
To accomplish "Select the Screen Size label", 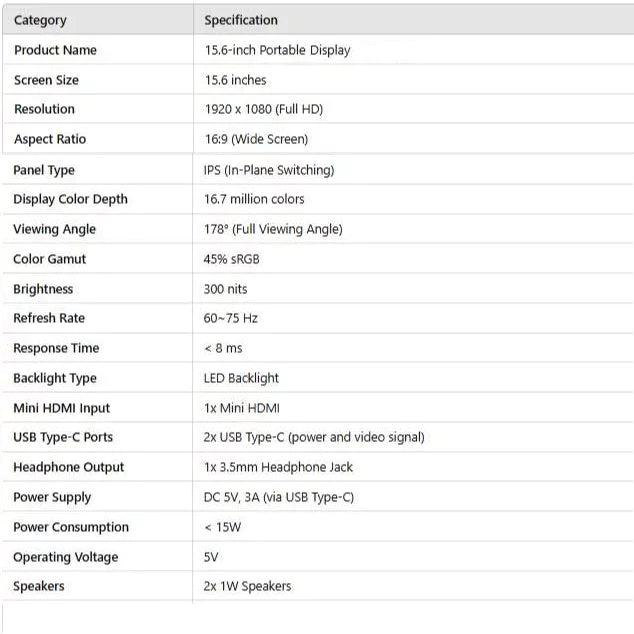I will [46, 80].
